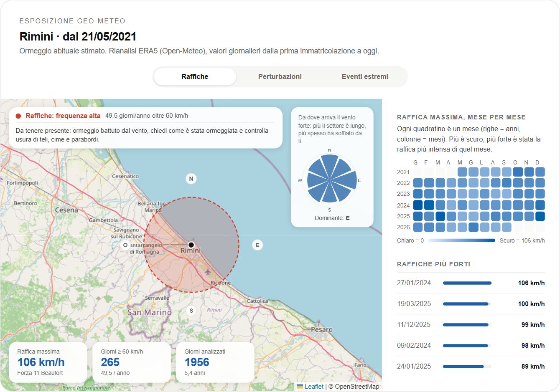The image size is (560, 392).
Task: Click the Rimini label on the map
Action: point(191,251)
